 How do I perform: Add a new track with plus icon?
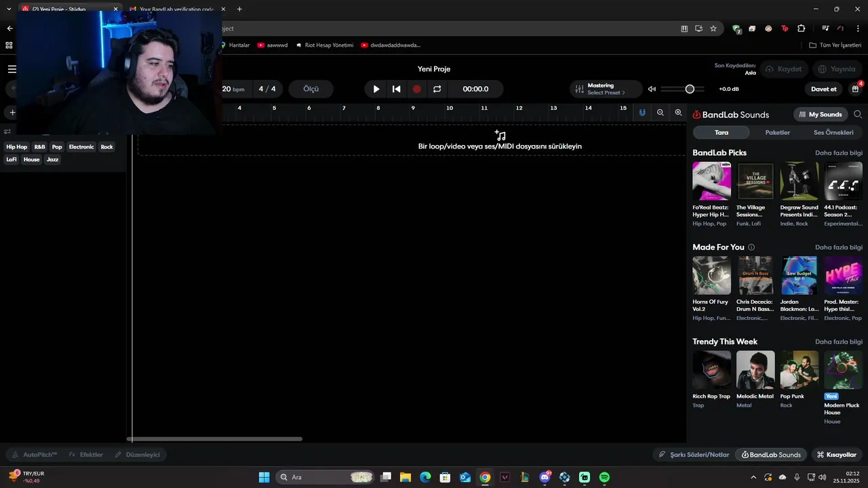click(x=12, y=113)
